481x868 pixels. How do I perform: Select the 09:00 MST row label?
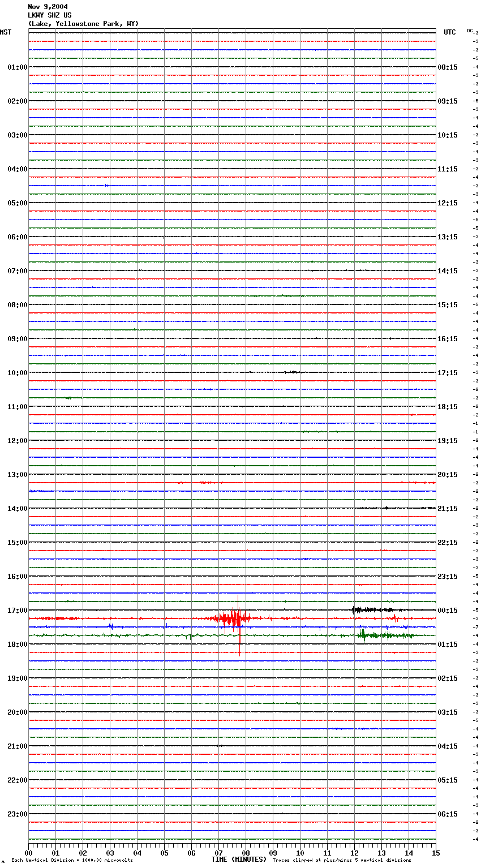pyautogui.click(x=17, y=339)
